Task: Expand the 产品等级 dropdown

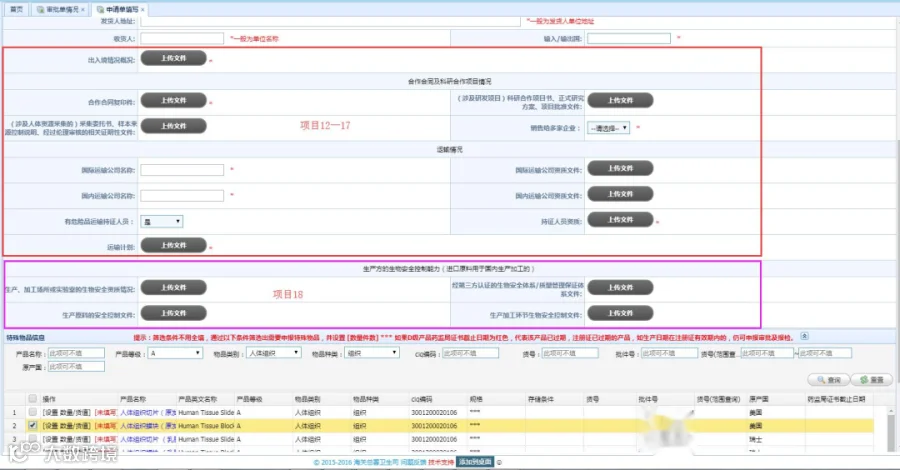Action: tap(175, 353)
